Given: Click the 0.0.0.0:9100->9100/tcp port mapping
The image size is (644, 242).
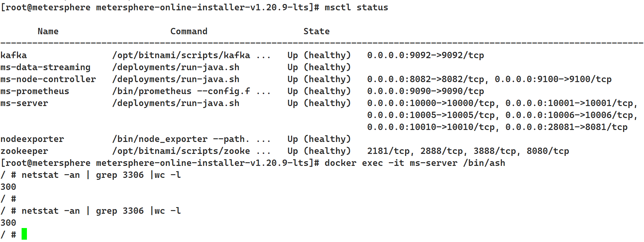Looking at the screenshot, I should [x=553, y=79].
